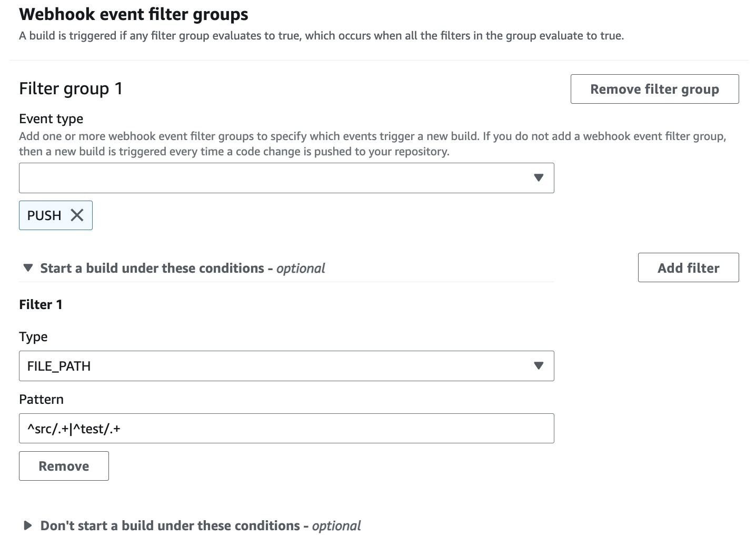
Task: Click the Filter group 1 label
Action: (71, 88)
